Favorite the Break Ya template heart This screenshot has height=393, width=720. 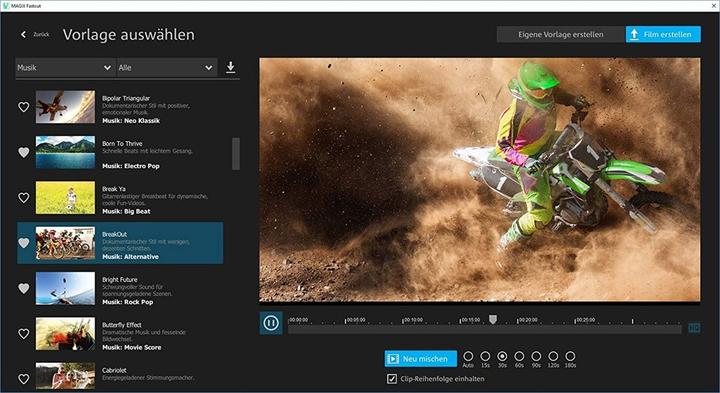[23, 197]
